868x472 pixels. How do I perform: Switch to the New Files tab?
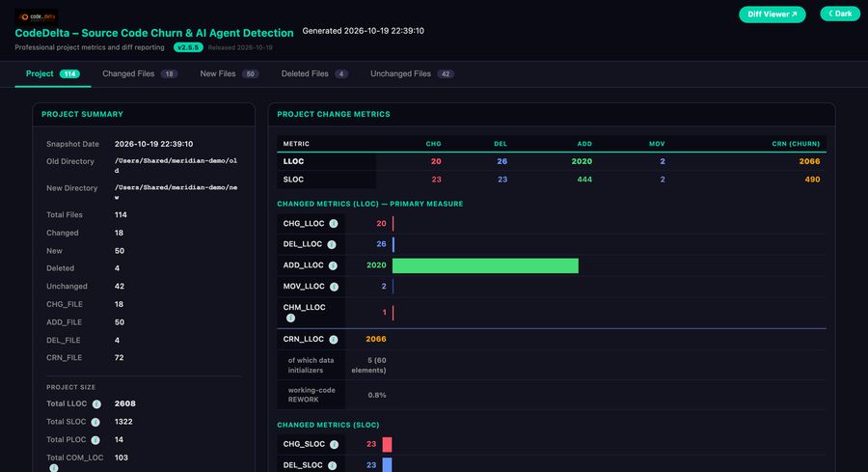(x=230, y=73)
